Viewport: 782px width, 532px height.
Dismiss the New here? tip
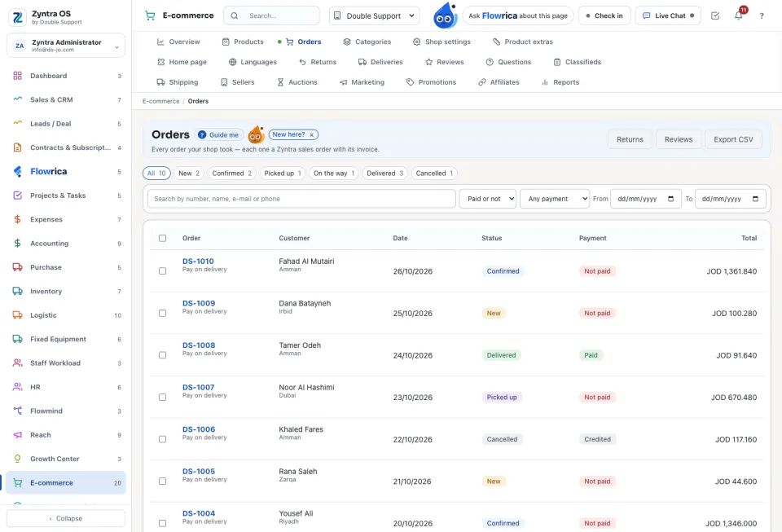312,134
